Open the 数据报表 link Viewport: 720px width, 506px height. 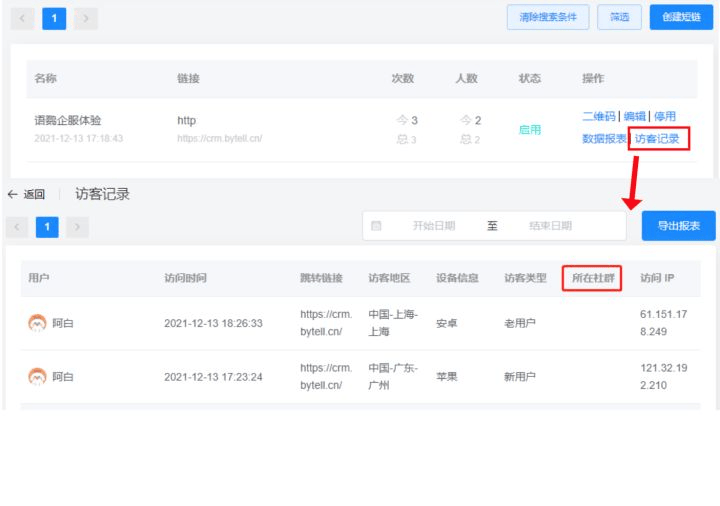(x=604, y=139)
